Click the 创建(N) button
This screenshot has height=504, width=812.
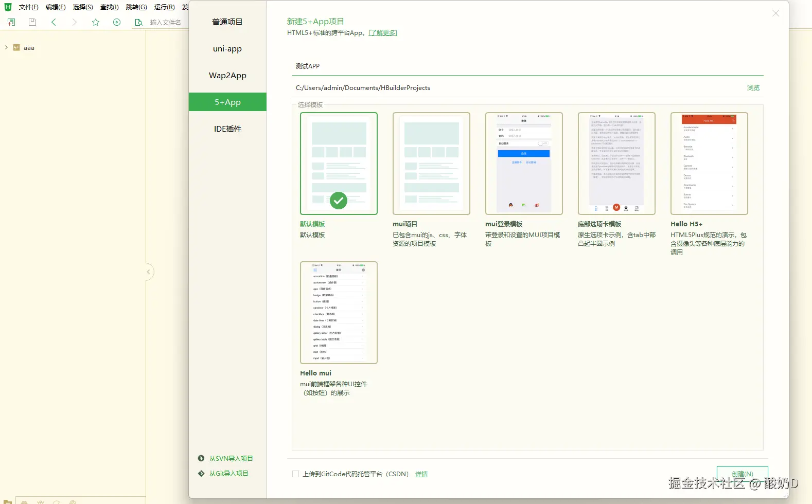[x=742, y=474]
